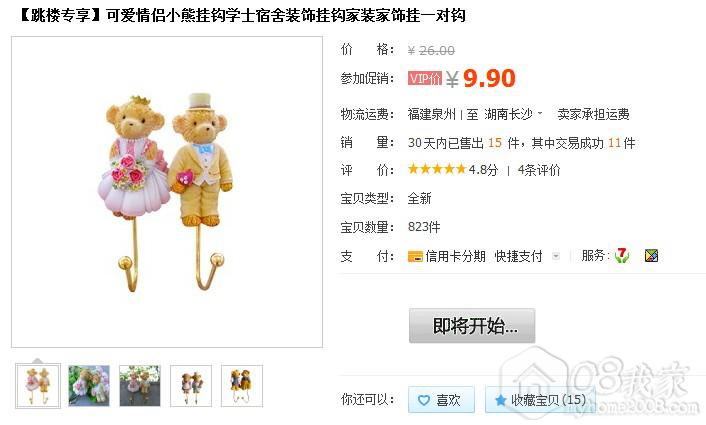Select the first bear hook thumbnail

coord(38,386)
